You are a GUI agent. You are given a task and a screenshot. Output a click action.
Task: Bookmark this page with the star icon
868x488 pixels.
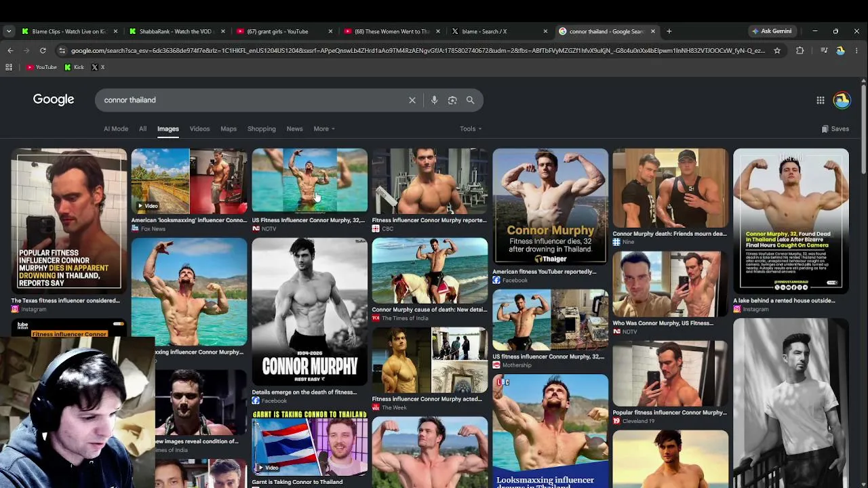[x=777, y=50]
